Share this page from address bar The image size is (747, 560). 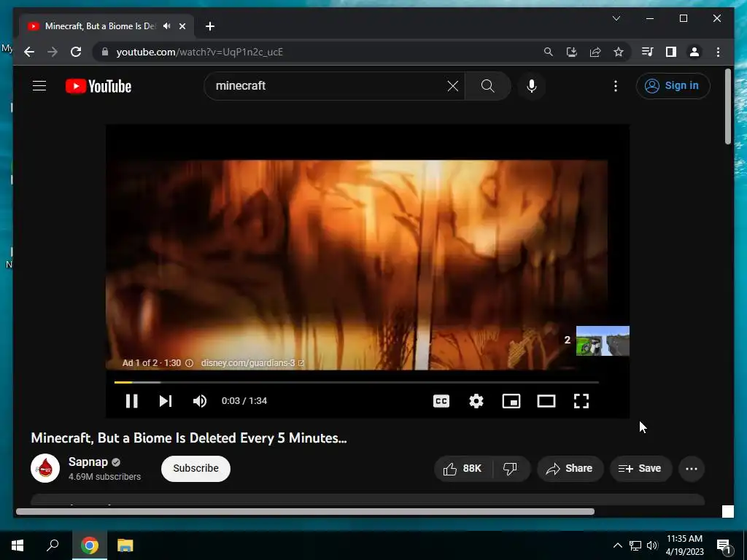[595, 52]
